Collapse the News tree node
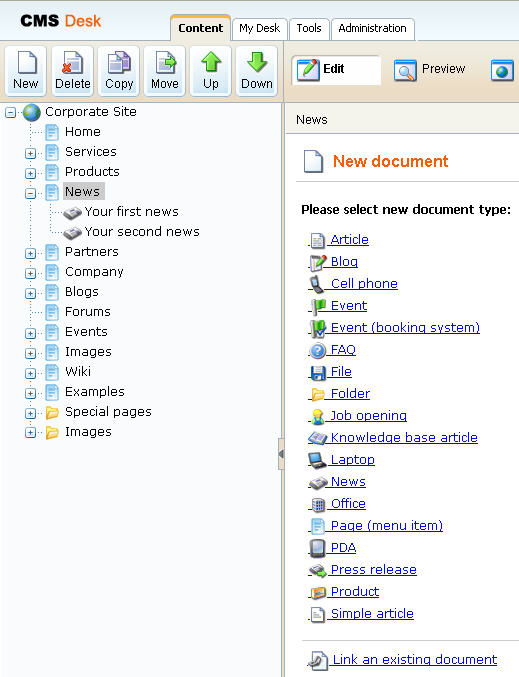 click(x=30, y=193)
